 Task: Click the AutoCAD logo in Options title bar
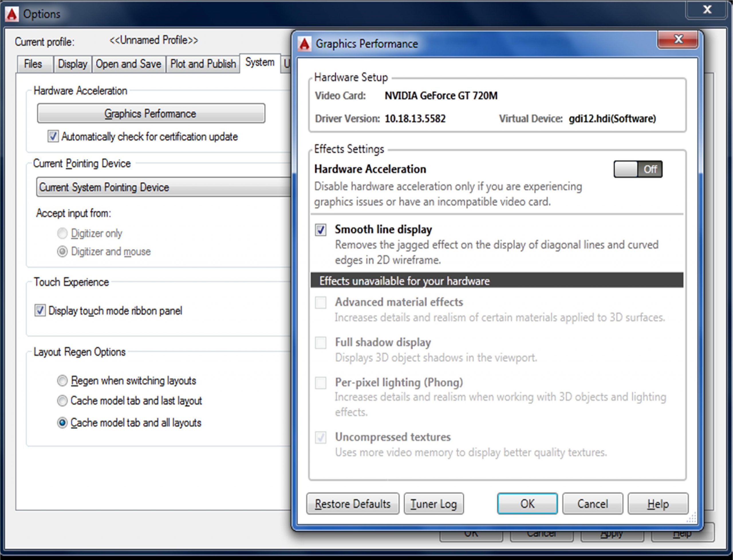click(12, 14)
